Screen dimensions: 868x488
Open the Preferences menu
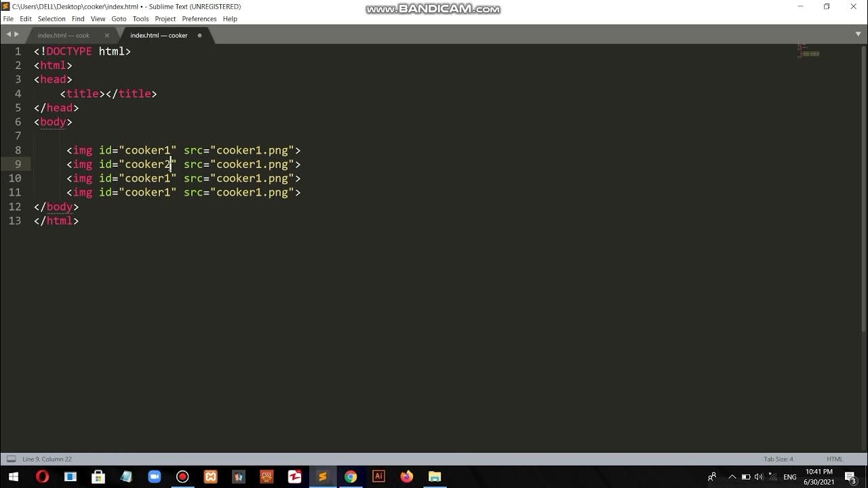pos(199,19)
